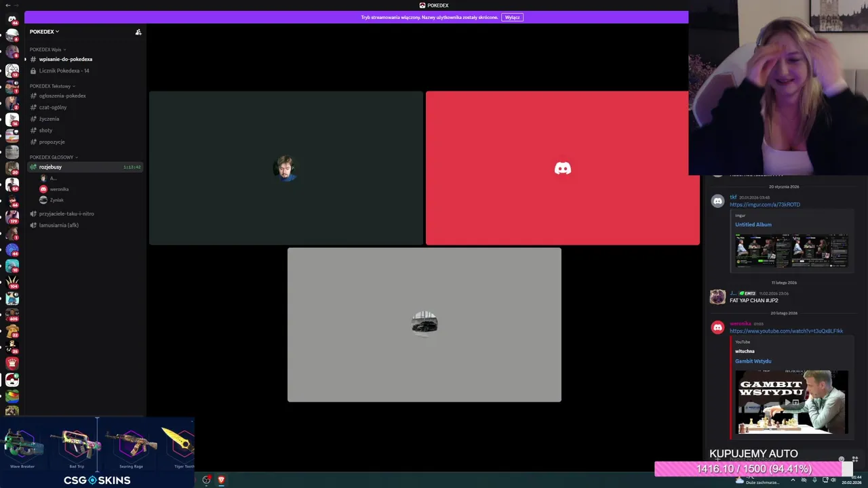This screenshot has width=868, height=488.
Task: Click the Wyłącz streamer mode button
Action: 512,17
